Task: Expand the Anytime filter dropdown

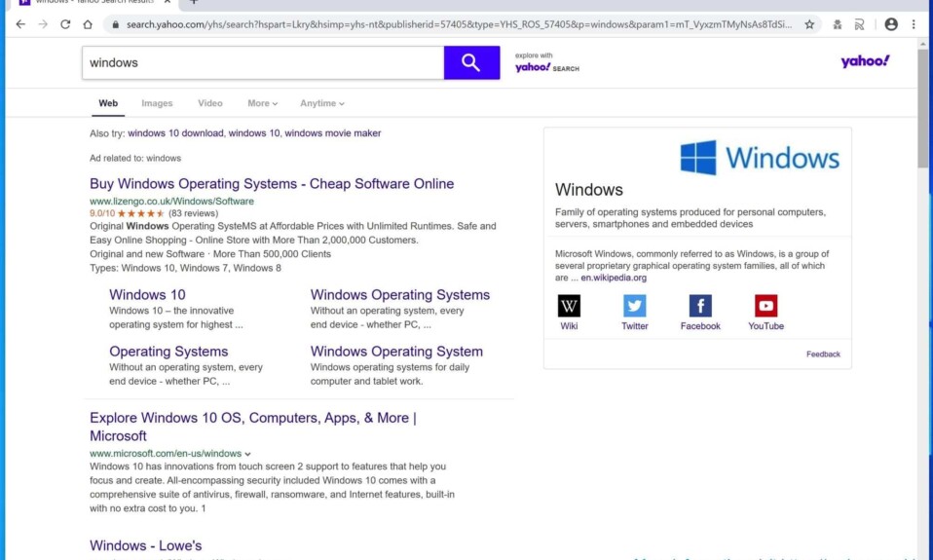Action: 322,103
